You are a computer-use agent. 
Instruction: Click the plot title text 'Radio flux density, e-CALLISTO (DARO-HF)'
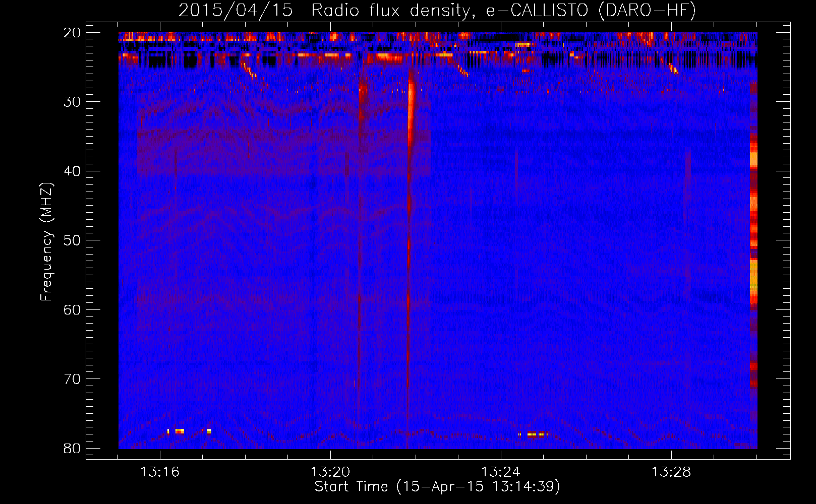(503, 10)
